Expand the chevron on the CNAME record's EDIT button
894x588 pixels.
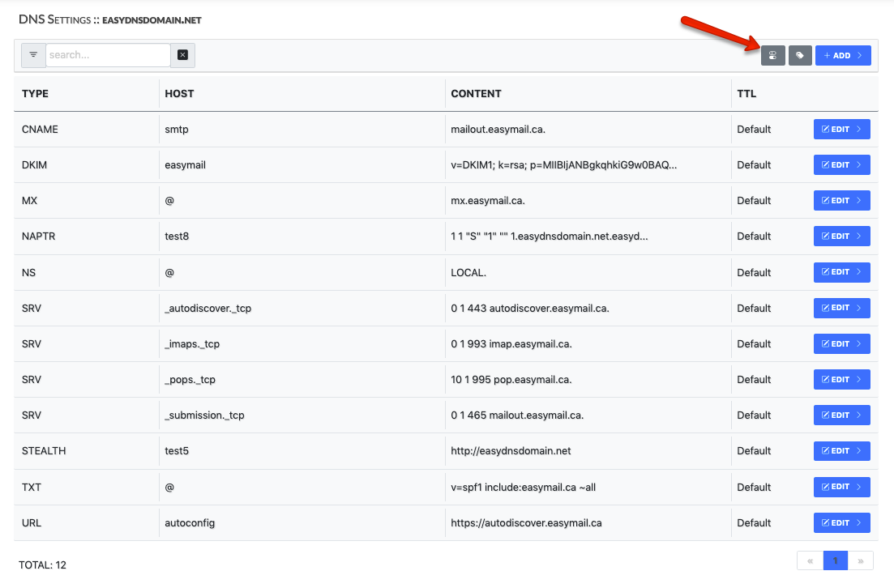861,129
